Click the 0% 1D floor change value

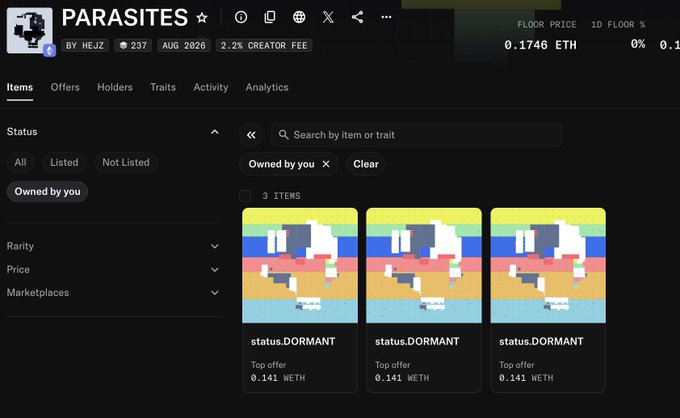coord(638,44)
